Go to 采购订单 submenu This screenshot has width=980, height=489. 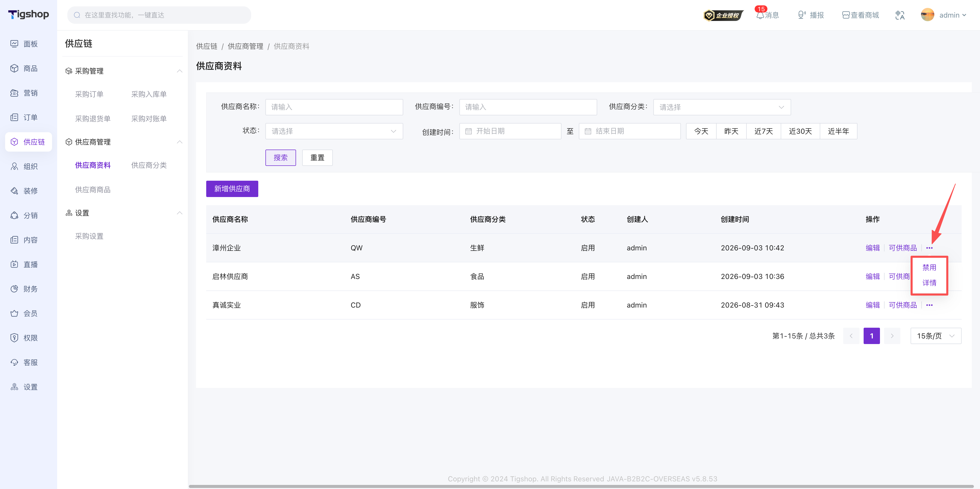pos(89,94)
